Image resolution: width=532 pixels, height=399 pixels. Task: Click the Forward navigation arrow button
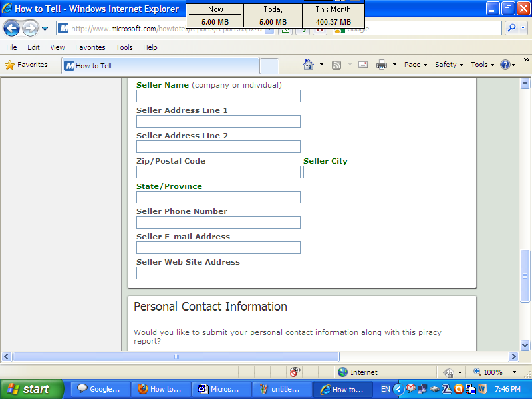tap(30, 28)
